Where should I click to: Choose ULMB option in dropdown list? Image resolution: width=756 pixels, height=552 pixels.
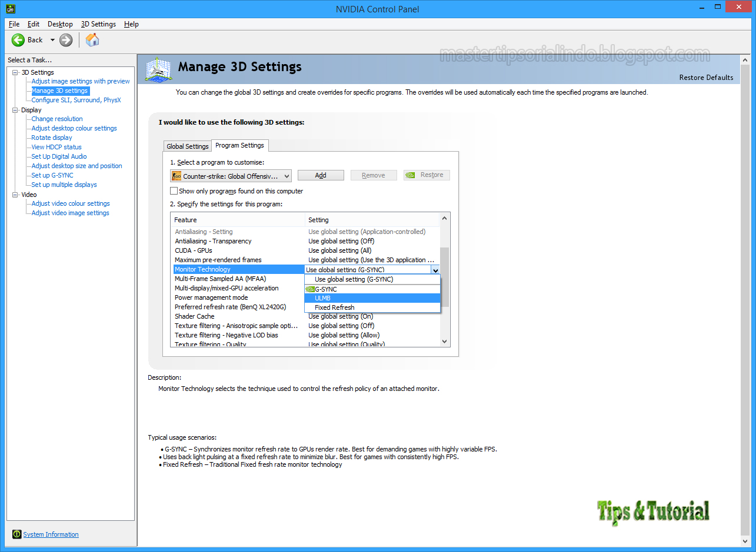pyautogui.click(x=372, y=298)
